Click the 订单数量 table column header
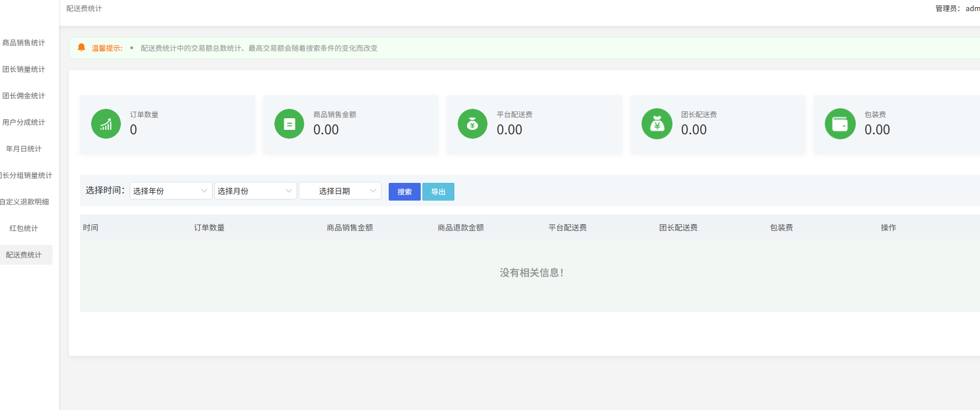Viewport: 980px width, 410px height. pyautogui.click(x=209, y=228)
